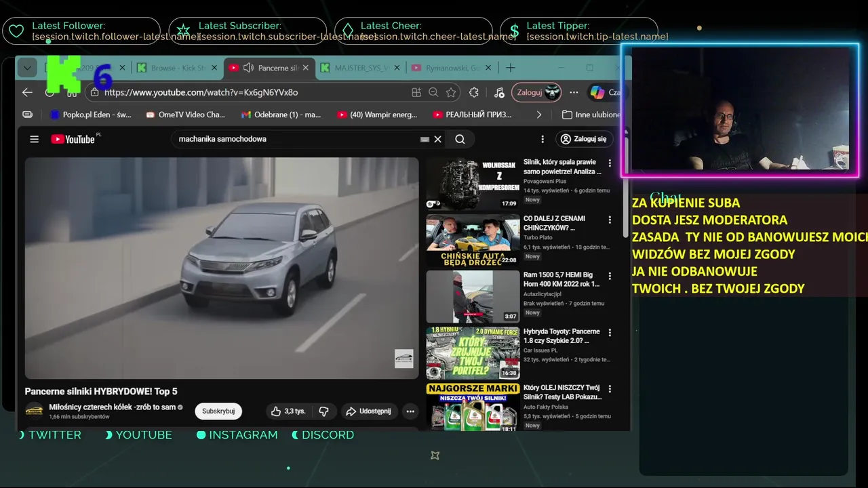Open Inne ulubione bookmarks folder

click(x=591, y=115)
